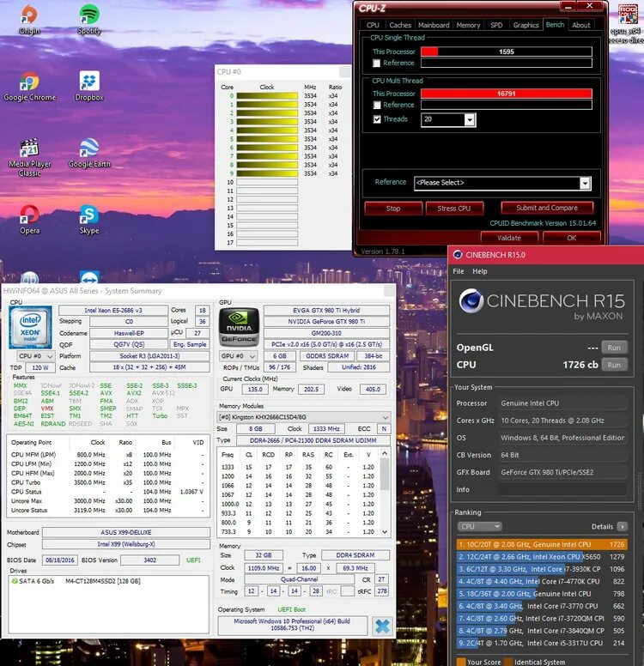Click the ASUS X99-DELUXE motherboard field
Image resolution: width=644 pixels, height=666 pixels.
126,532
